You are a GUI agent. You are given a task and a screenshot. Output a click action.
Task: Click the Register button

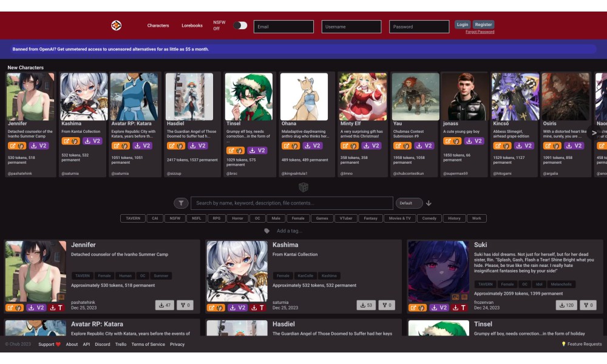[x=483, y=24]
